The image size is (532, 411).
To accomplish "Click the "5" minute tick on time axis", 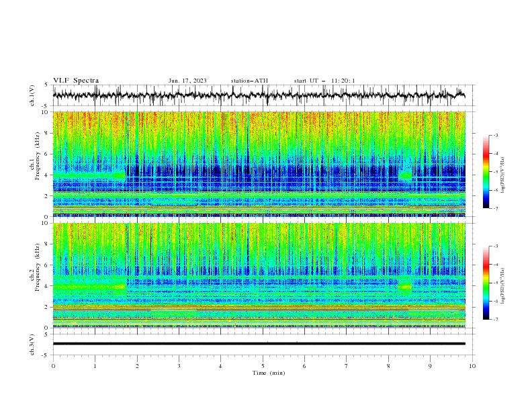I will pos(263,366).
